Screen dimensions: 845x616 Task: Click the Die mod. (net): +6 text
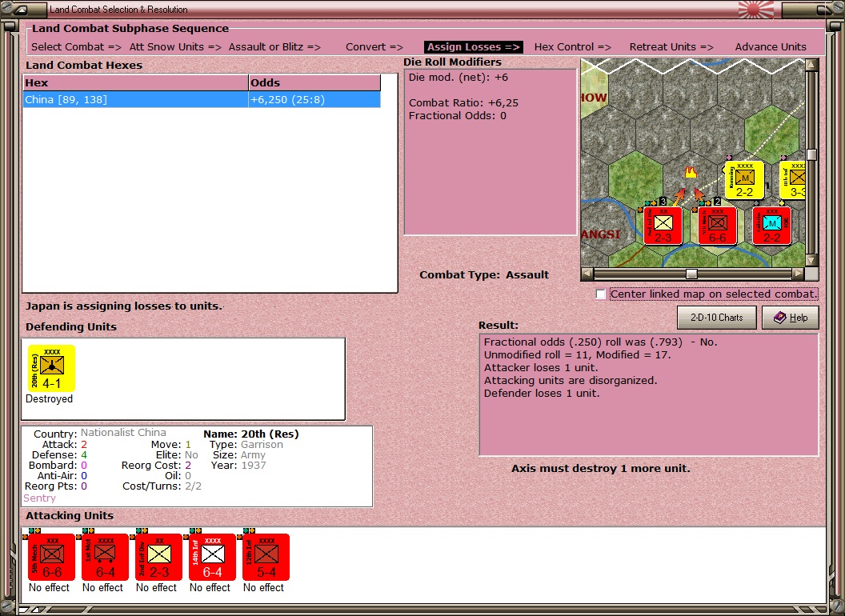458,77
